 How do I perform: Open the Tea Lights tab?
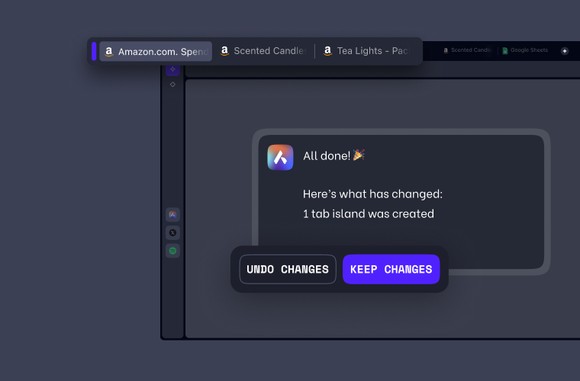367,51
